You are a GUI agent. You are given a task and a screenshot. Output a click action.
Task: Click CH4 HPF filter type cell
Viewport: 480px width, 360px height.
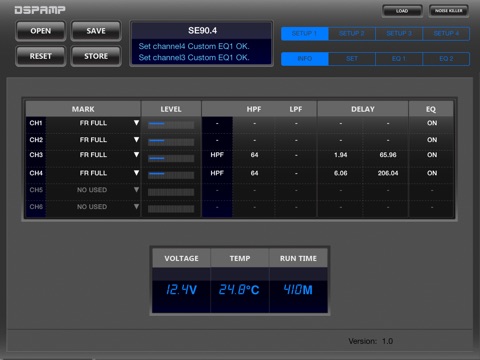217,173
